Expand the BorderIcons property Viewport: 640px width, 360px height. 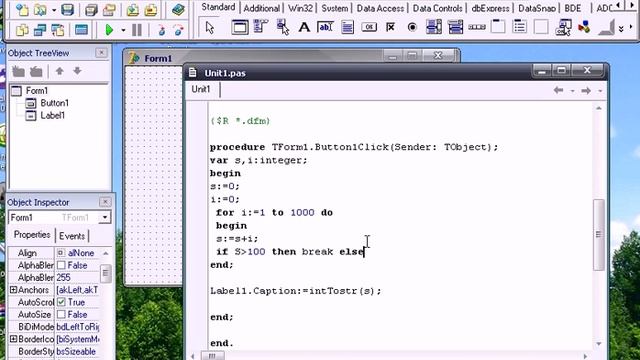click(x=13, y=339)
